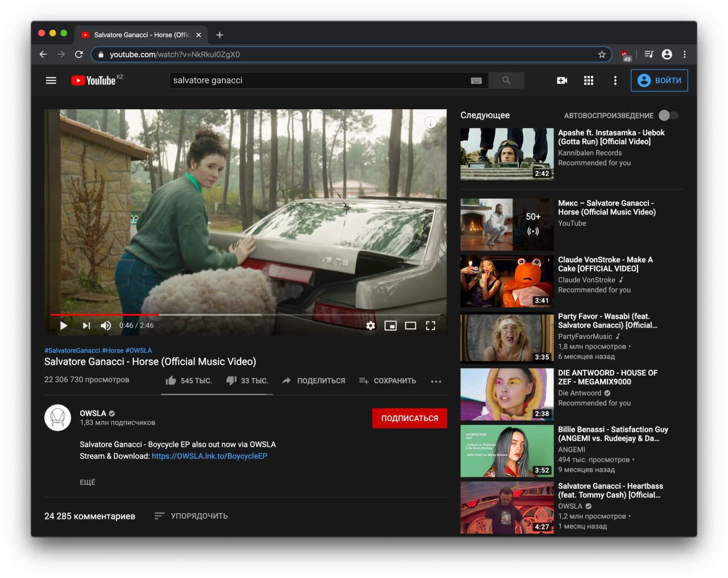Click the 22 306 730 просмотров count
This screenshot has height=578, width=728.
[x=87, y=379]
